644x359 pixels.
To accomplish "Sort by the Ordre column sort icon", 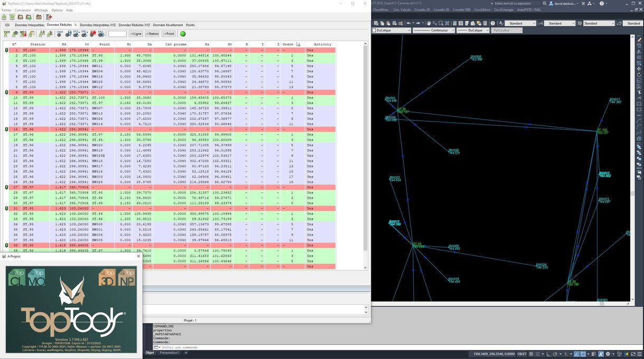I will [x=298, y=44].
